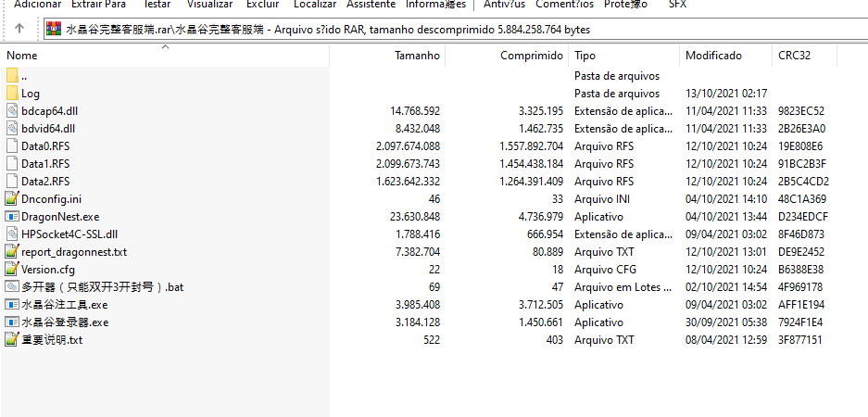Select the Log folder icon
868x417 pixels.
12,94
